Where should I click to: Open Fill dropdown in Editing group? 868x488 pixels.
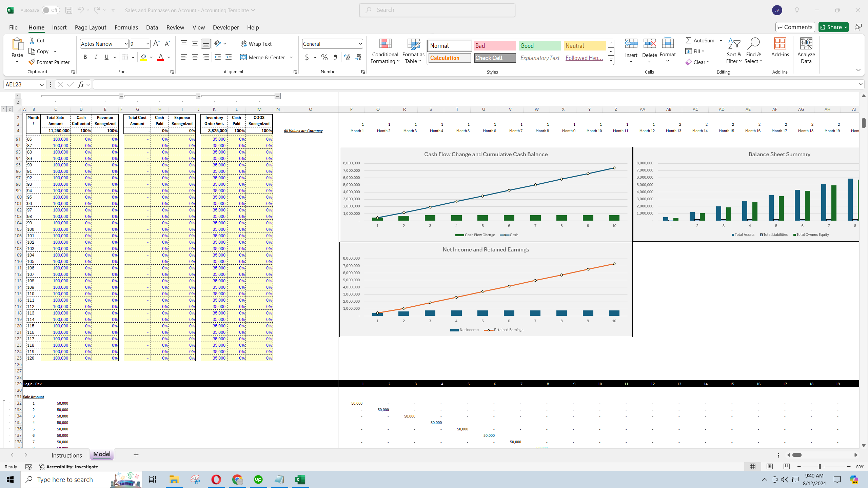coord(695,51)
